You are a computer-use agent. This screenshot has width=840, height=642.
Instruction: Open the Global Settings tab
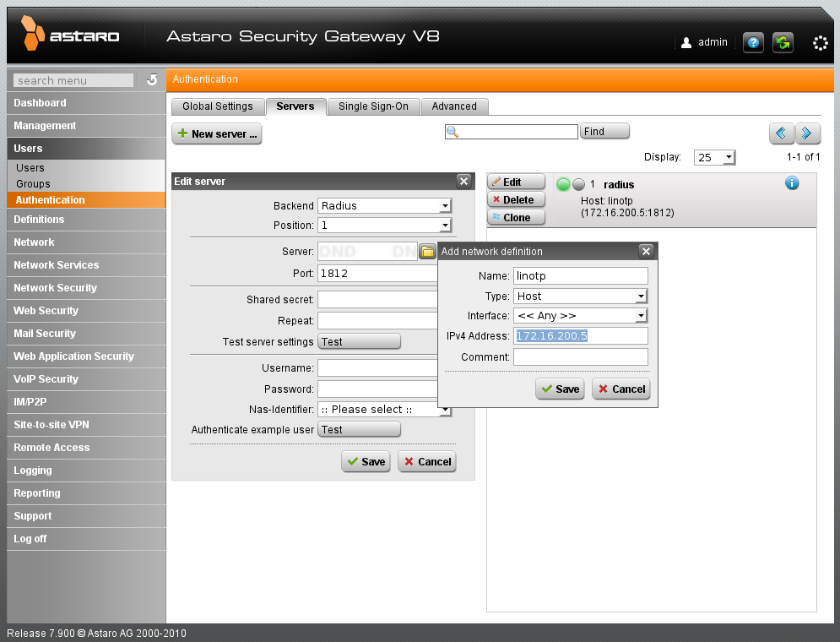[218, 106]
